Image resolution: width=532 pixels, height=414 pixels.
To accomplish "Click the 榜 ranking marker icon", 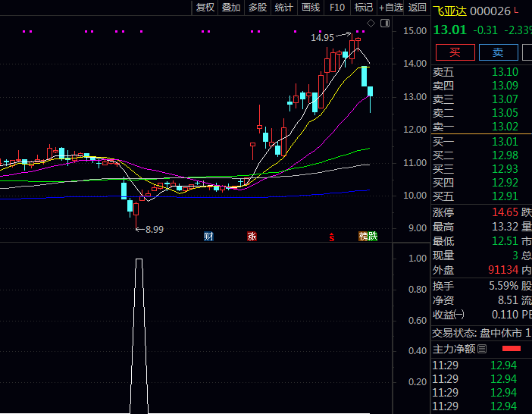I will click(364, 237).
